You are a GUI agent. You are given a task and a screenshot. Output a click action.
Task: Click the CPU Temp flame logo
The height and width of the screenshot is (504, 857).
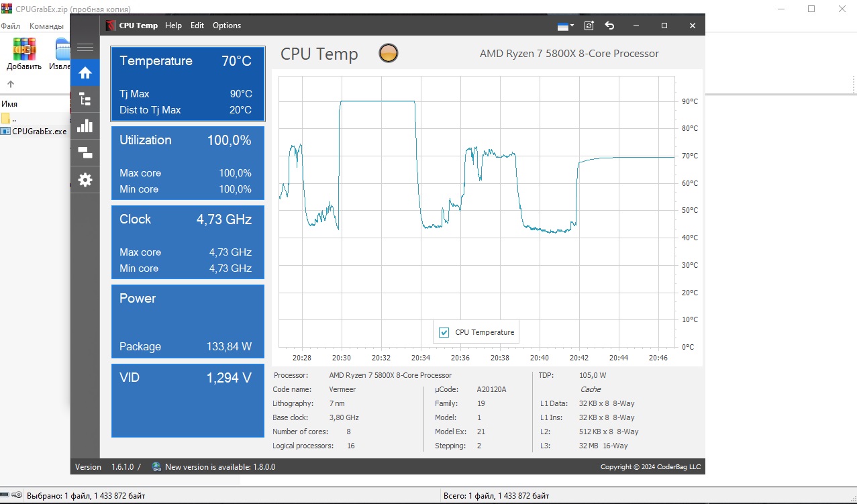[x=111, y=26]
